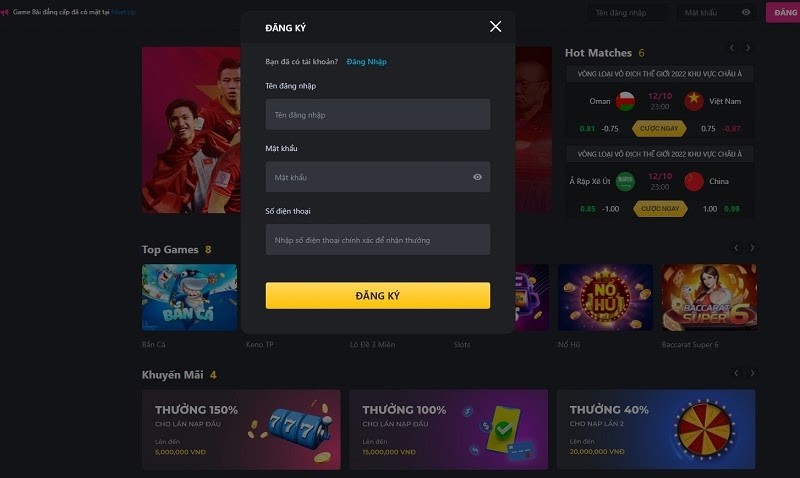Toggle password visibility in registration form
Image resolution: width=800 pixels, height=478 pixels.
click(478, 177)
